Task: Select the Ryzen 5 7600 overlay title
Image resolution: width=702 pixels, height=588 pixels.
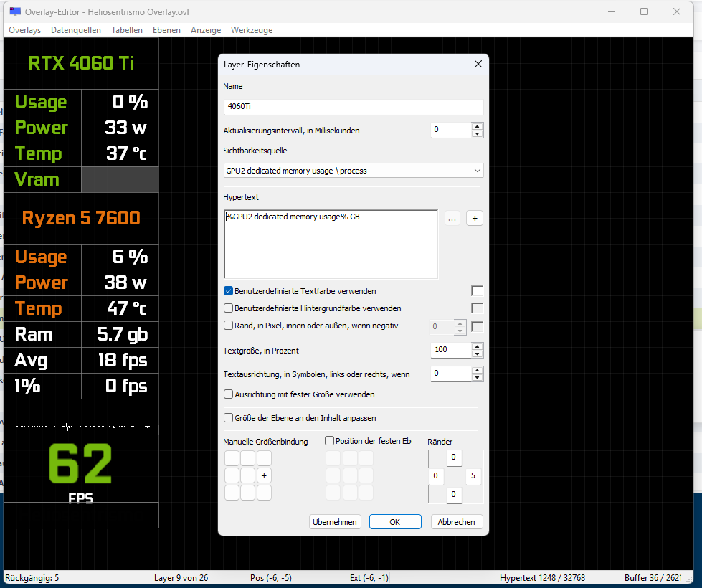Action: pyautogui.click(x=81, y=218)
